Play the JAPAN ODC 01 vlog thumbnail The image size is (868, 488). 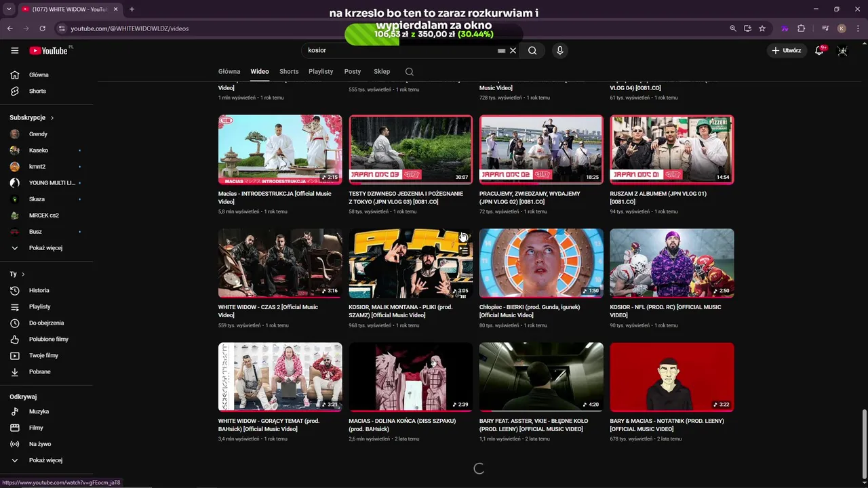pyautogui.click(x=672, y=150)
